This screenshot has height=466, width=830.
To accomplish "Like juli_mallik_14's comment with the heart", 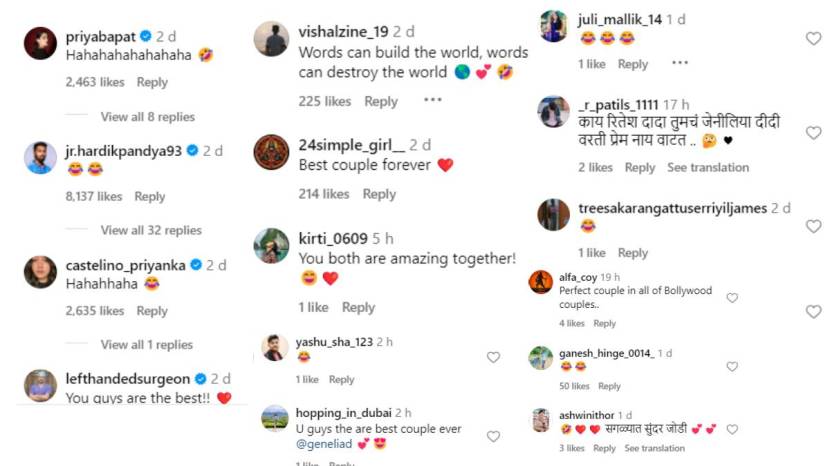I will click(813, 38).
